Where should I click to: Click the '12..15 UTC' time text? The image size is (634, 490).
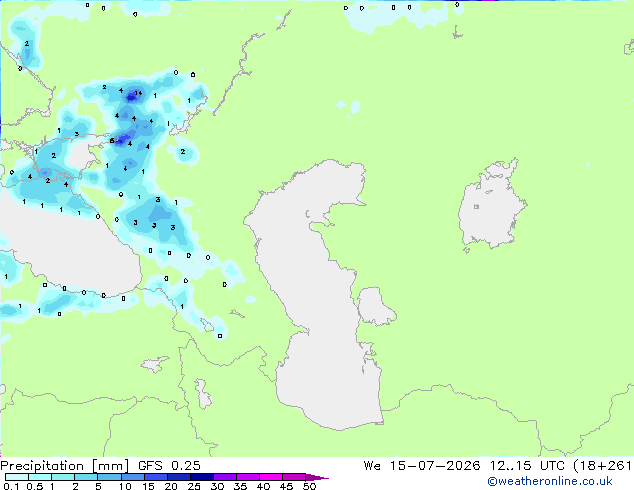point(527,465)
